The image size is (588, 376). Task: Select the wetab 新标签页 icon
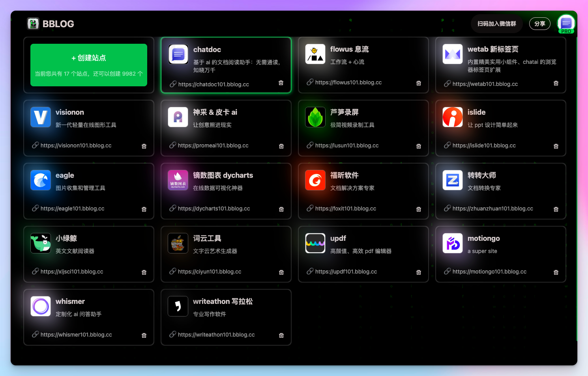tap(452, 54)
